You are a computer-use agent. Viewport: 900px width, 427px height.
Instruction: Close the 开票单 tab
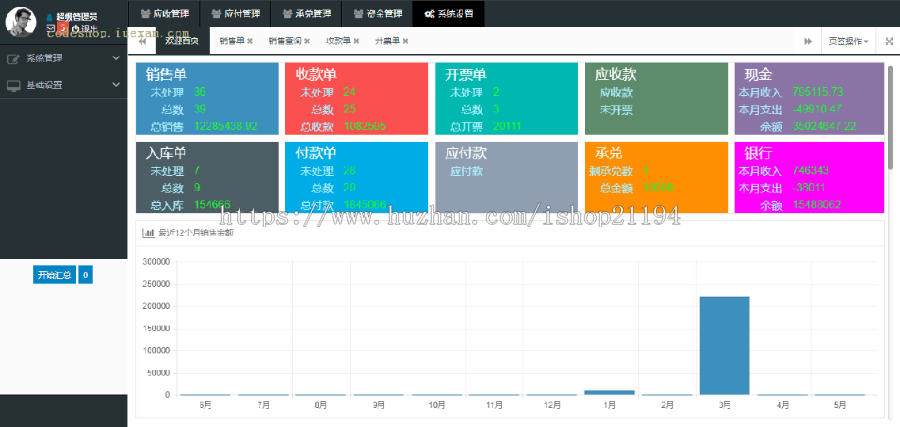click(405, 41)
